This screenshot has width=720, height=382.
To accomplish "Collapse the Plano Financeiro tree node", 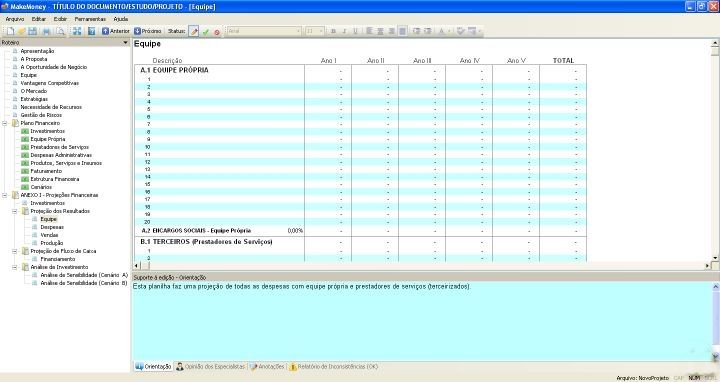I will (x=5, y=123).
